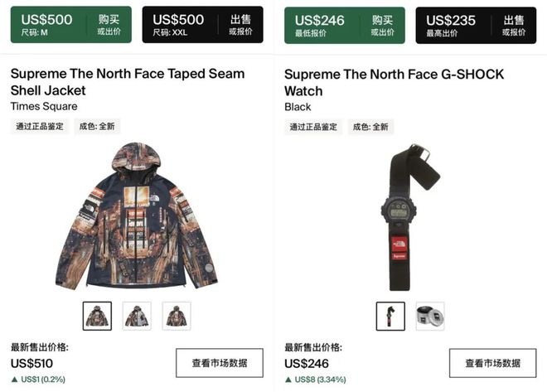Click the jacket's 通过正品鉴定 authenticity tag
The image size is (547, 392).
pyautogui.click(x=40, y=126)
